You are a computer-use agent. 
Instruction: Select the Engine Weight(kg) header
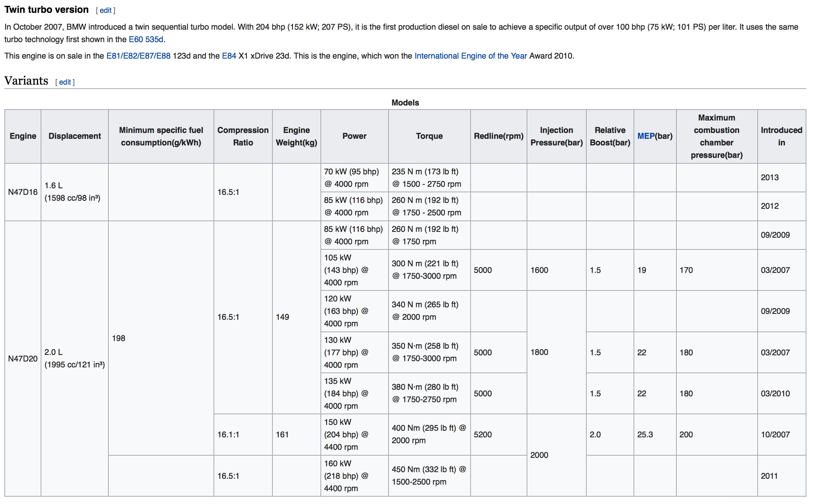pos(297,136)
